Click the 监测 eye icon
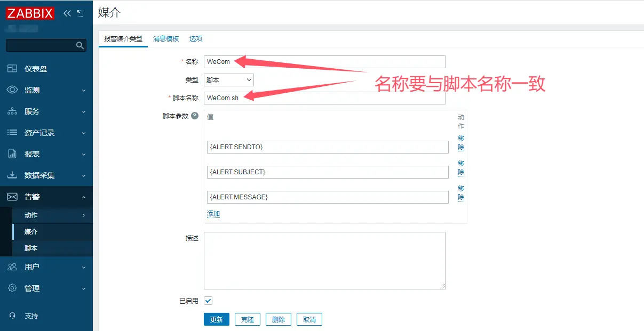Image resolution: width=644 pixels, height=331 pixels. (12, 90)
